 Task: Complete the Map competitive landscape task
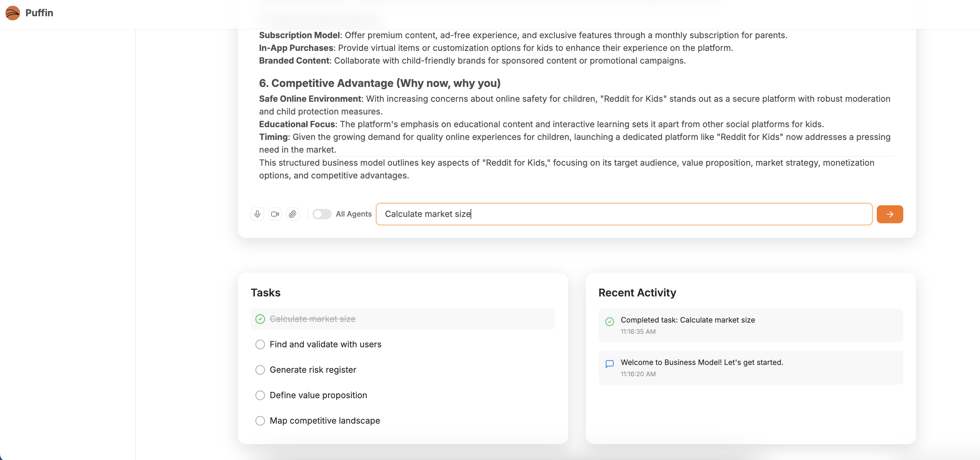[x=260, y=421]
